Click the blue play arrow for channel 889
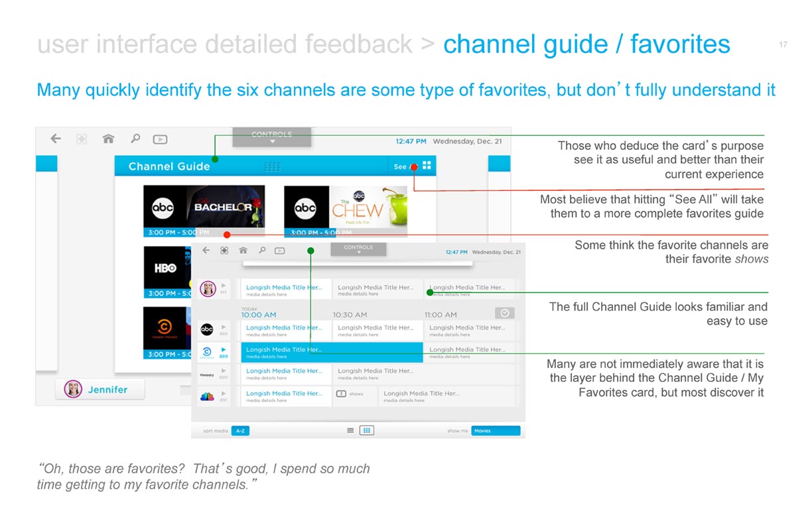Screen dimensions: 812x525 click(x=224, y=349)
